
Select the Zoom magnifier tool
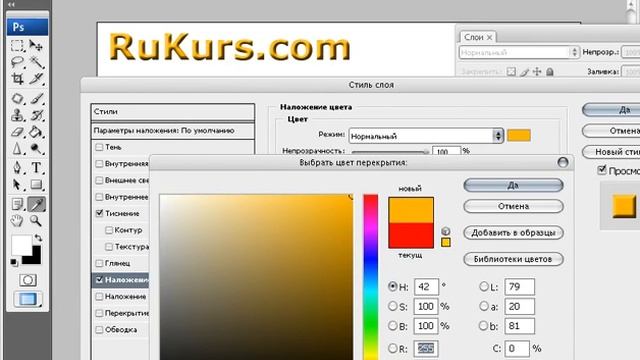click(36, 221)
